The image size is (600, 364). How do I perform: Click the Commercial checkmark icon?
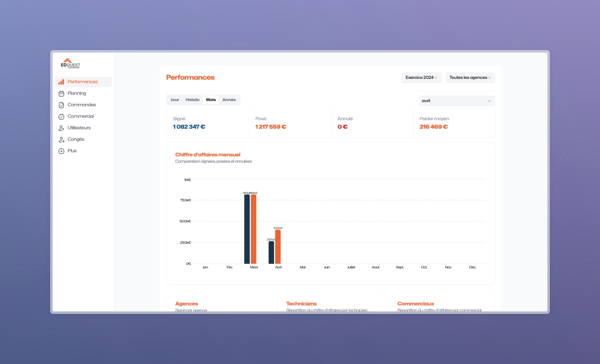(61, 116)
